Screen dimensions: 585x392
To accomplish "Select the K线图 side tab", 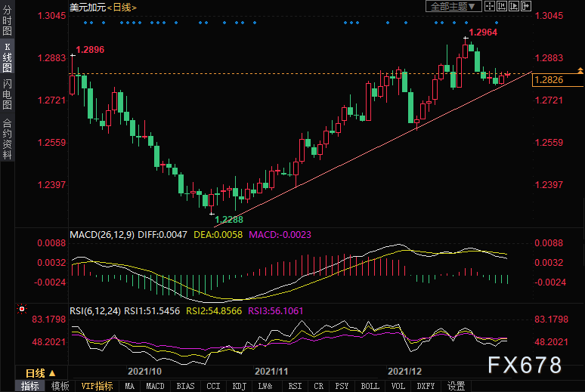I will [x=8, y=58].
